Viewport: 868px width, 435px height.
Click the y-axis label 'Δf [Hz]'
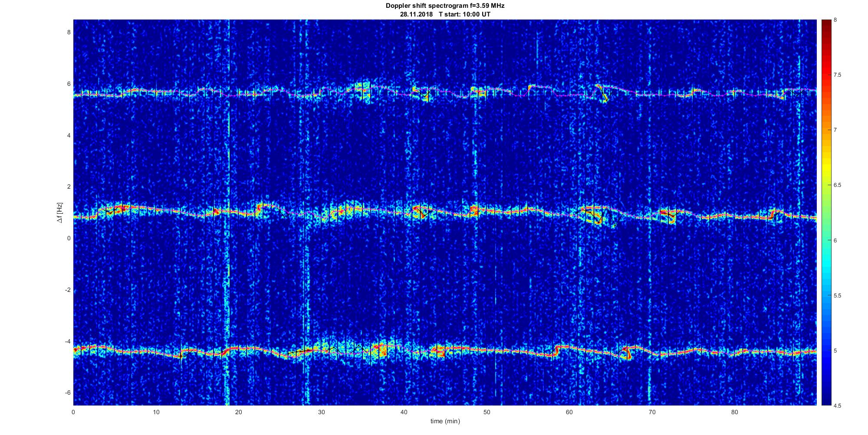60,213
